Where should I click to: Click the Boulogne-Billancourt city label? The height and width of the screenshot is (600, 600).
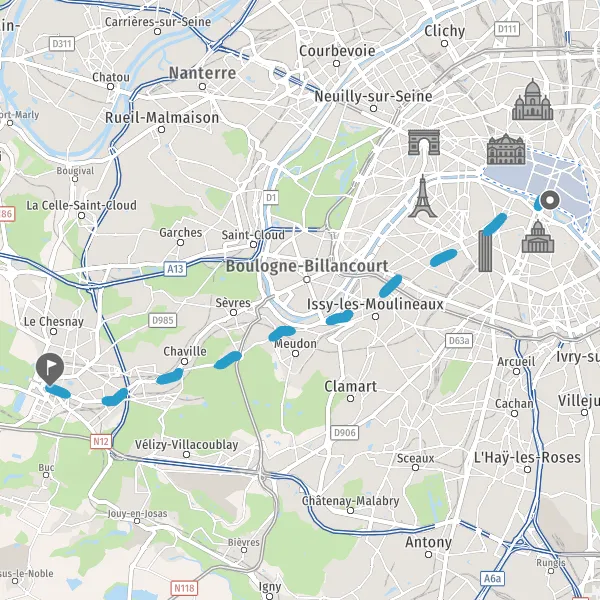(307, 266)
